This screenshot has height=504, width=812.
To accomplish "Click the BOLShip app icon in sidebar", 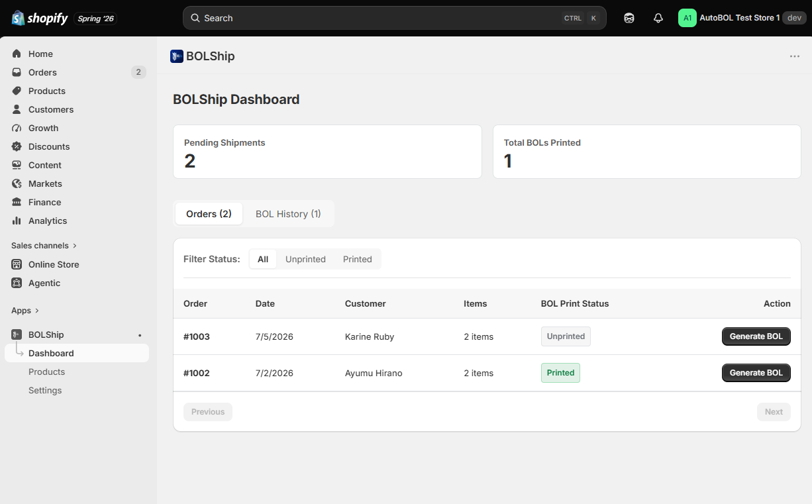I will tap(17, 334).
